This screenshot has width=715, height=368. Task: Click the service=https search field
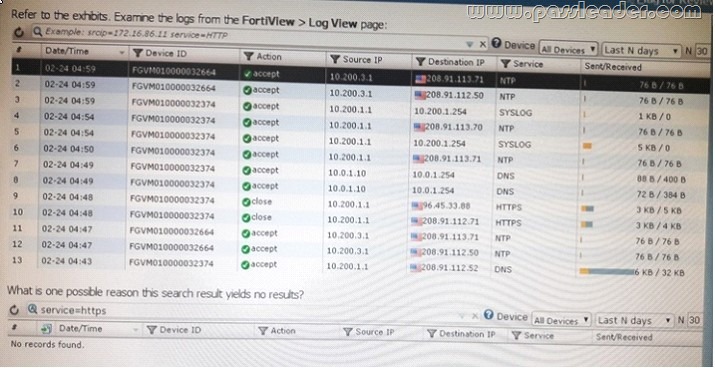[242, 311]
